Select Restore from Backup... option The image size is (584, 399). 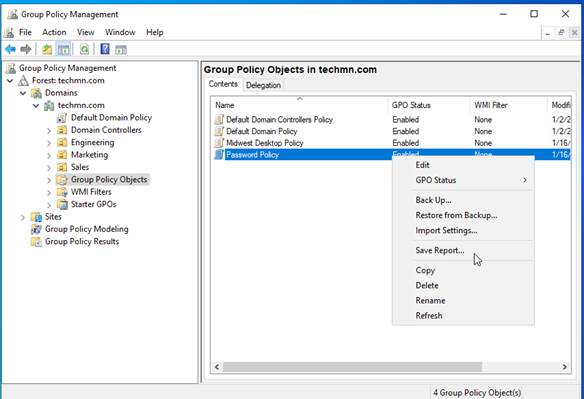click(463, 215)
